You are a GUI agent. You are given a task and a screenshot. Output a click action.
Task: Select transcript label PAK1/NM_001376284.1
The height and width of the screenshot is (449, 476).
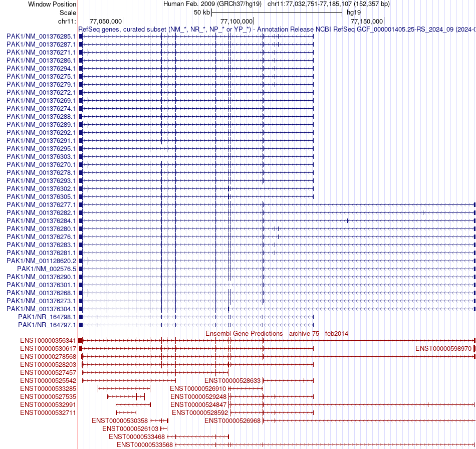[41, 220]
